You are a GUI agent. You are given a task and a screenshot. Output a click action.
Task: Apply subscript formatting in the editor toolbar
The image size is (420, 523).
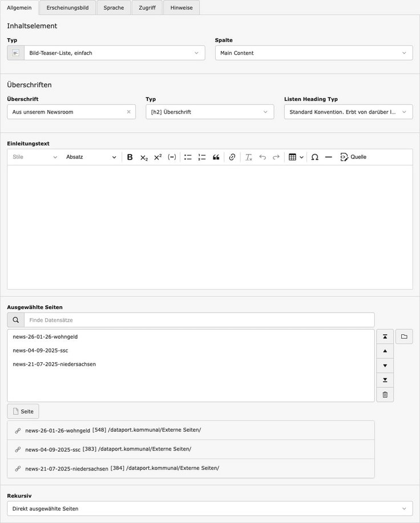click(144, 157)
